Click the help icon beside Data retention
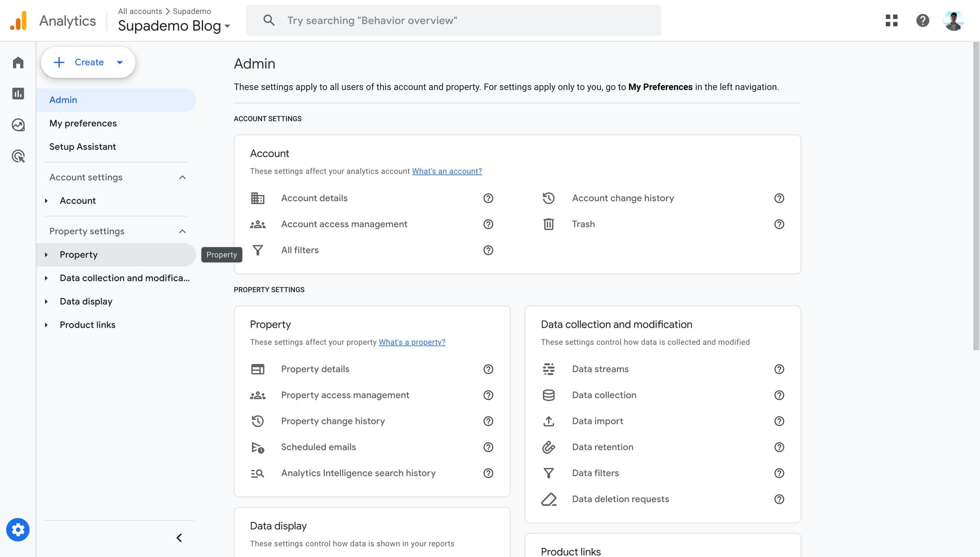This screenshot has height=557, width=980. (779, 447)
